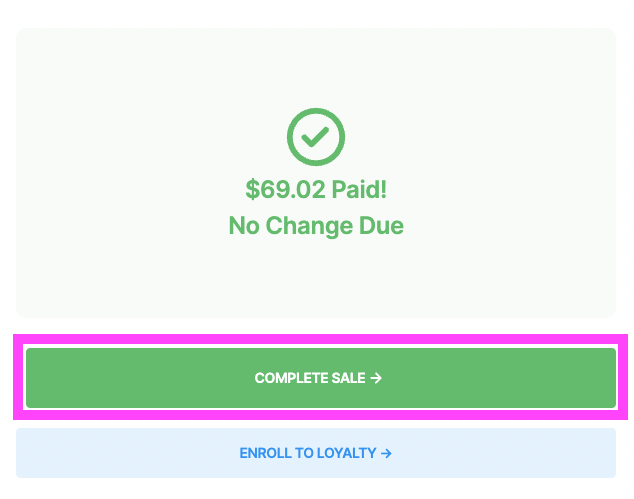Click the arrow icon beside ENROLL TO LOYALTY
The image size is (634, 499).
pos(386,453)
